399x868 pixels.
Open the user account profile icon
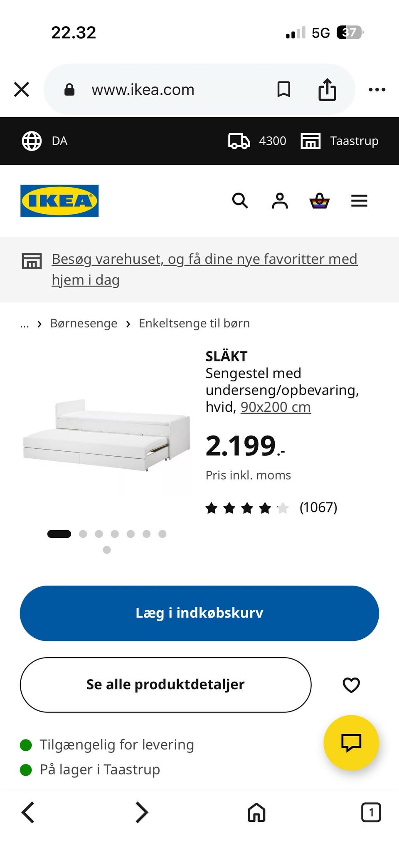(280, 201)
